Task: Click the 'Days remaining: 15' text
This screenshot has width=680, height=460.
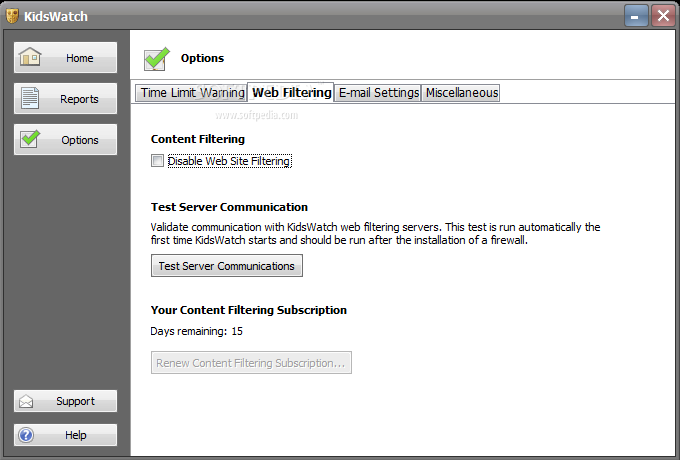Action: 196,331
